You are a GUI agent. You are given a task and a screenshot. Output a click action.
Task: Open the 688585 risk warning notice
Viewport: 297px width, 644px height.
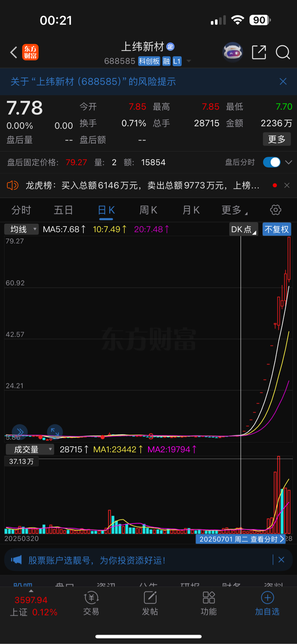pyautogui.click(x=93, y=81)
